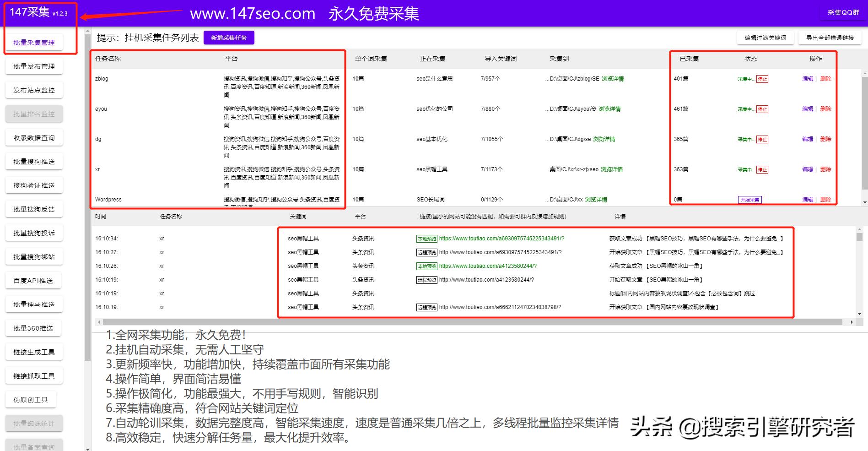The height and width of the screenshot is (451, 868).
Task: Select 收录数据查询 in the sidebar
Action: click(x=34, y=137)
